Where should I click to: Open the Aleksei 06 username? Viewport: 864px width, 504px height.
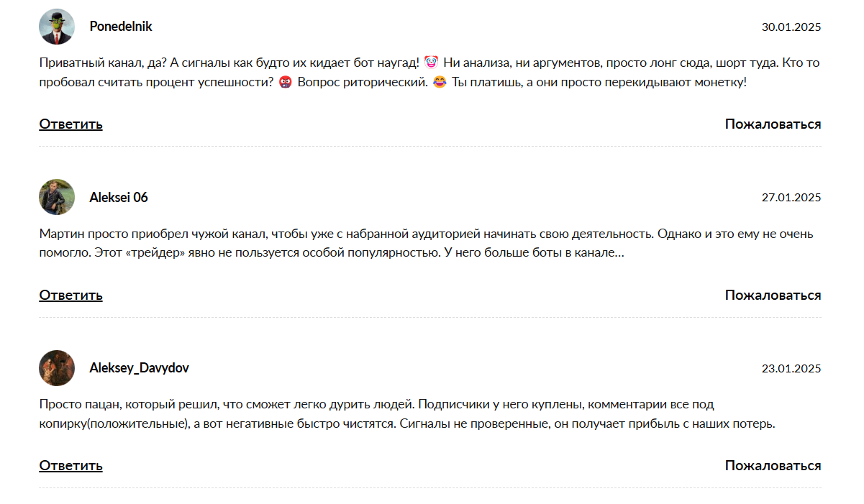(119, 197)
